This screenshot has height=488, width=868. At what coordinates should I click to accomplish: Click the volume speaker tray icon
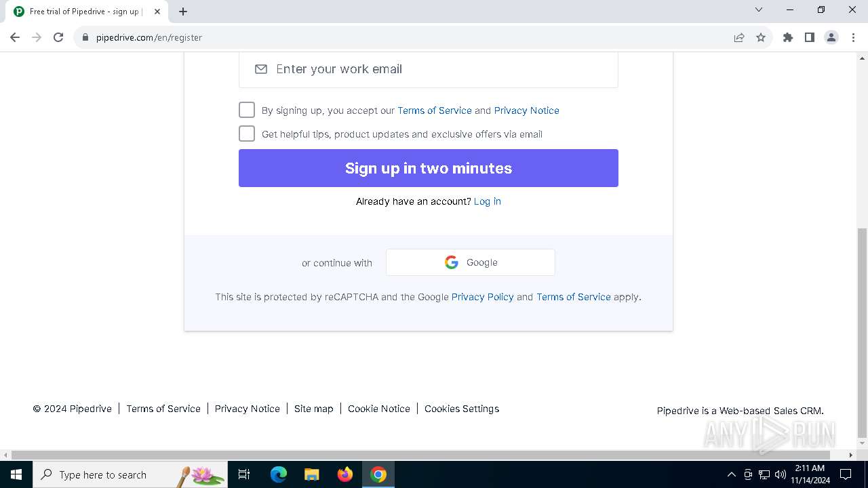tap(780, 474)
